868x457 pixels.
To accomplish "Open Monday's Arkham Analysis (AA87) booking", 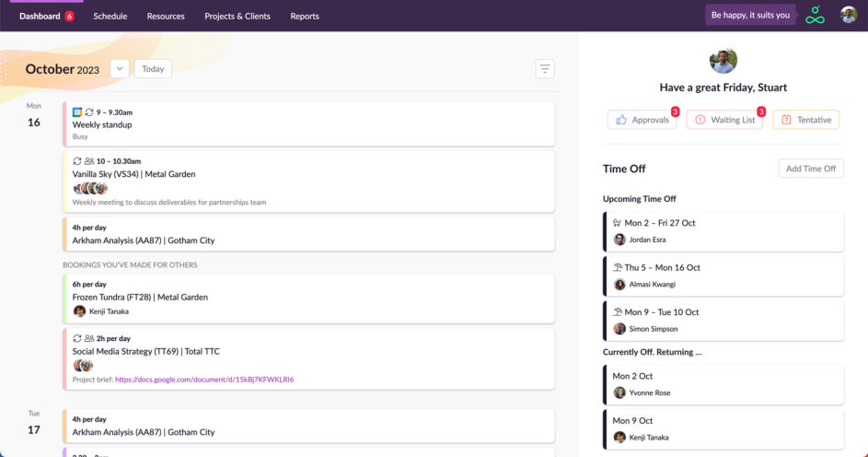I will point(309,234).
